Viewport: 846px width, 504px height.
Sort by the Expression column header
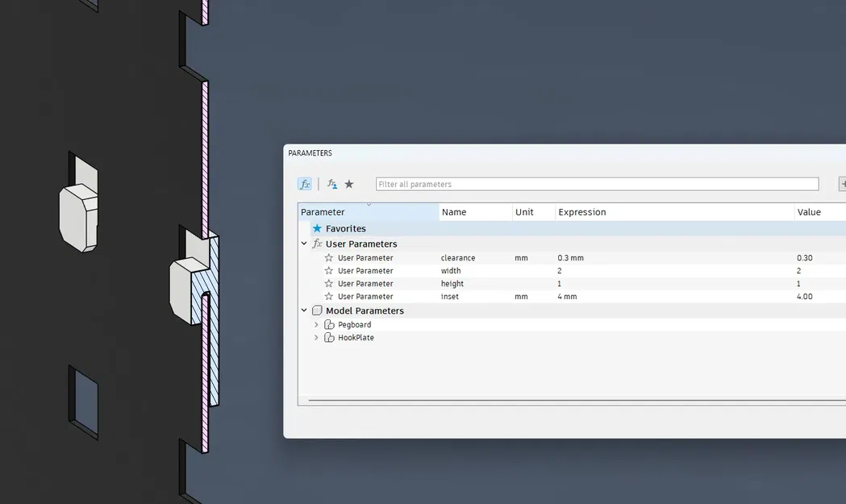[674, 212]
